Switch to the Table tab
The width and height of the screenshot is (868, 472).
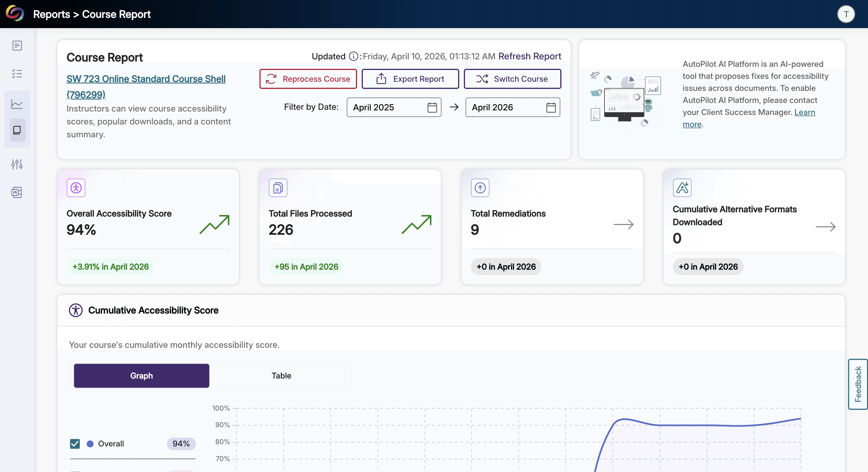pyautogui.click(x=281, y=376)
